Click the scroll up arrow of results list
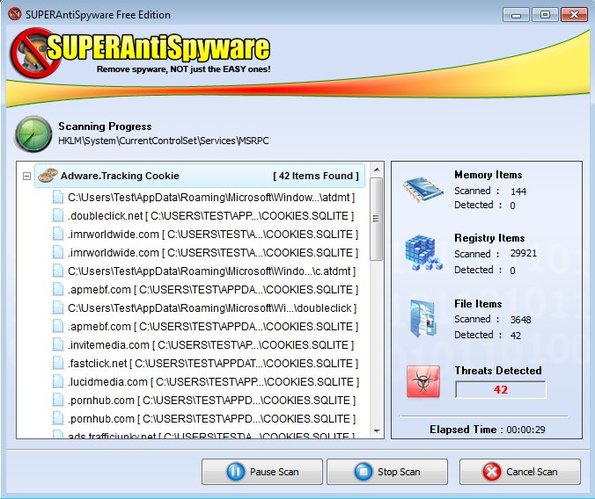The height and width of the screenshot is (499, 595). [376, 170]
